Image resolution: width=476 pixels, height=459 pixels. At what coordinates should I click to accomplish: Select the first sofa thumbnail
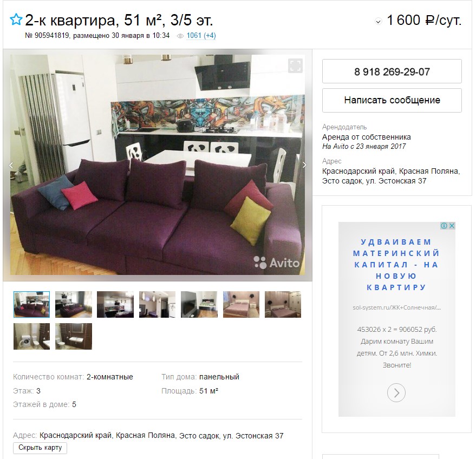(31, 304)
